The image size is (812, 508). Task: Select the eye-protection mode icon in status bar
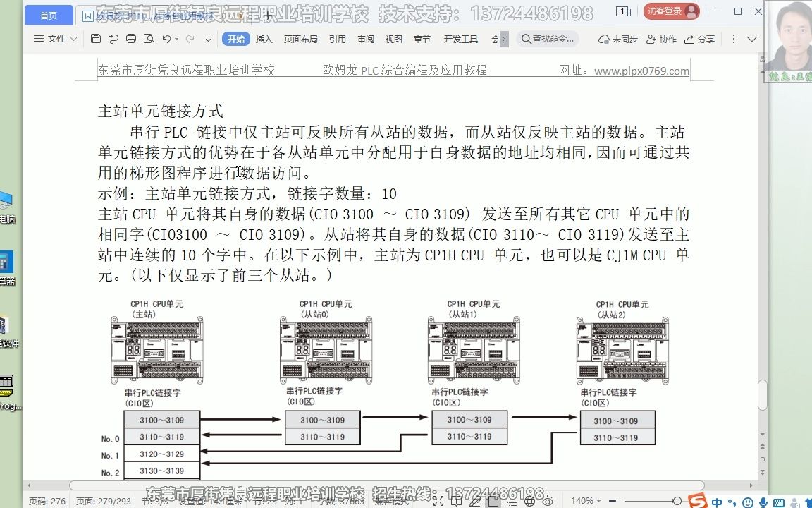tap(548, 501)
